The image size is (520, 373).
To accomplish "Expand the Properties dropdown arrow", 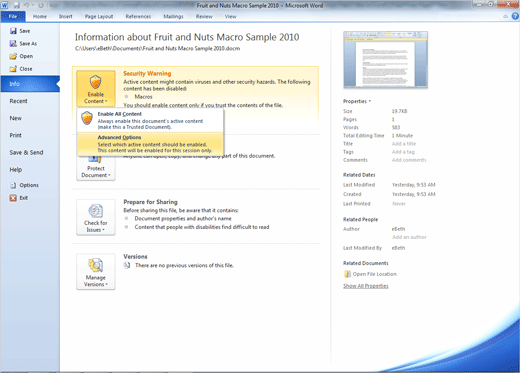I will point(370,101).
